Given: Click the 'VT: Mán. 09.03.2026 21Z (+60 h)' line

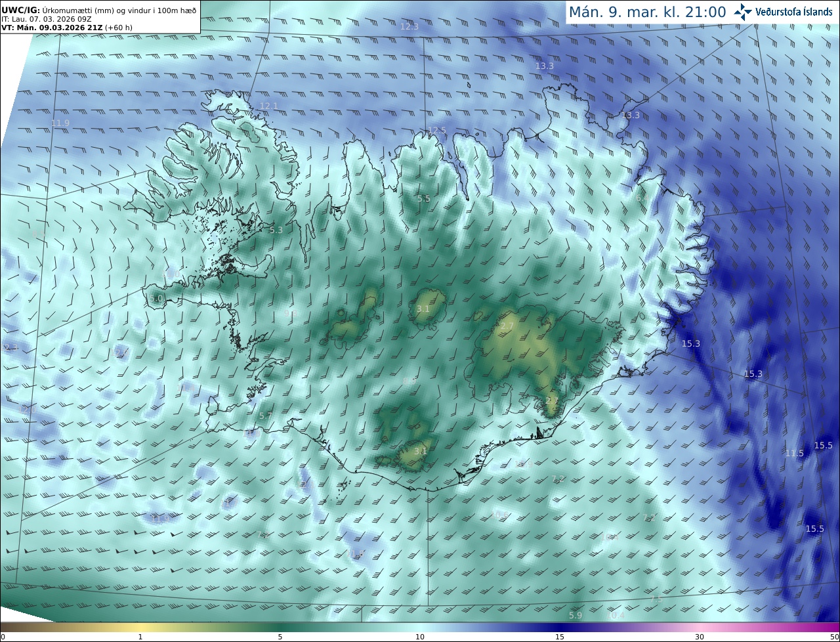Looking at the screenshot, I should [67, 28].
